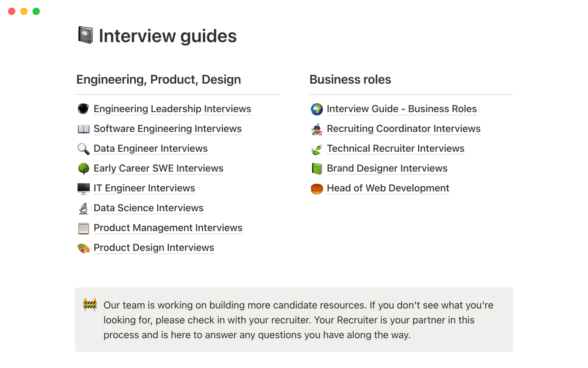This screenshot has height=368, width=588.
Task: Open the Recruiting Coordinator Interviews guide
Action: [x=403, y=129]
